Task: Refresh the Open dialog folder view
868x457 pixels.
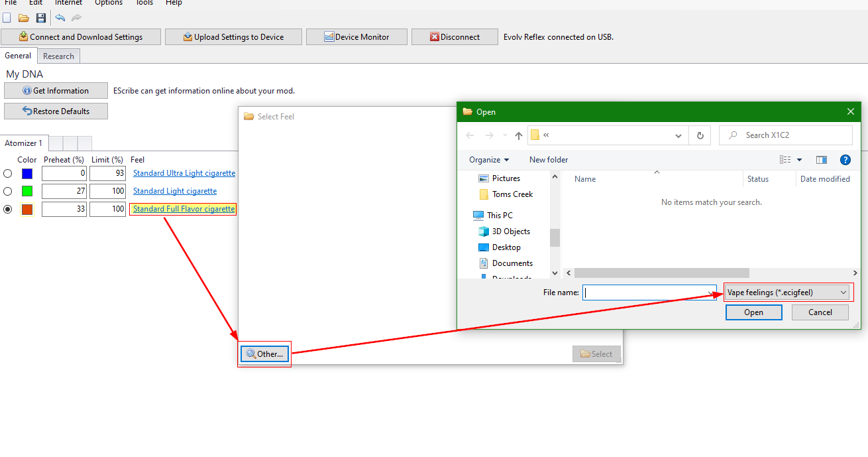Action: [700, 135]
